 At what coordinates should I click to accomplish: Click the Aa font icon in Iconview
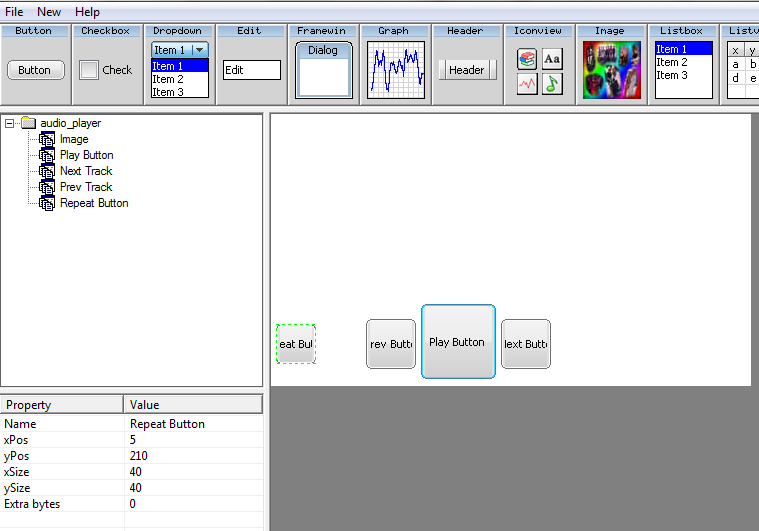point(552,60)
